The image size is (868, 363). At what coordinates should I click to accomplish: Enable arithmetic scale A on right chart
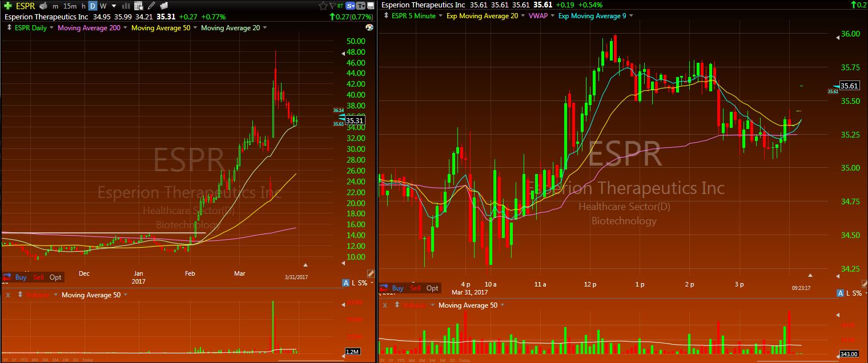tap(840, 293)
